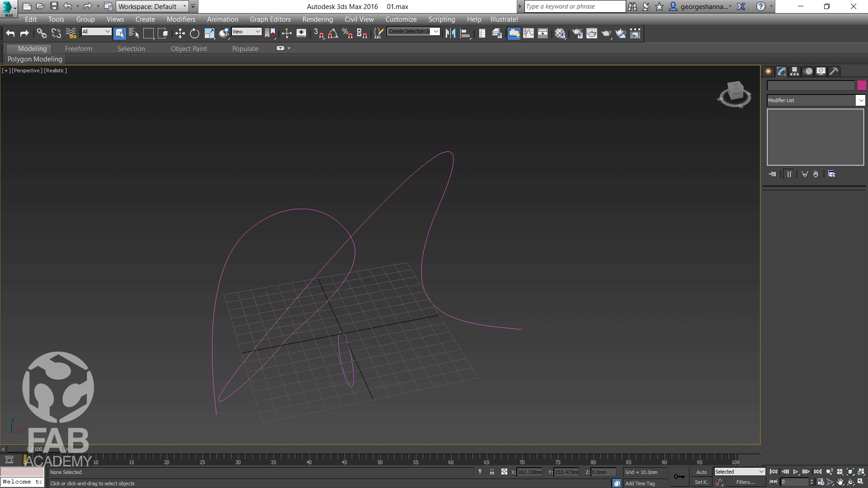Open Select by Name dialog

[x=134, y=33]
